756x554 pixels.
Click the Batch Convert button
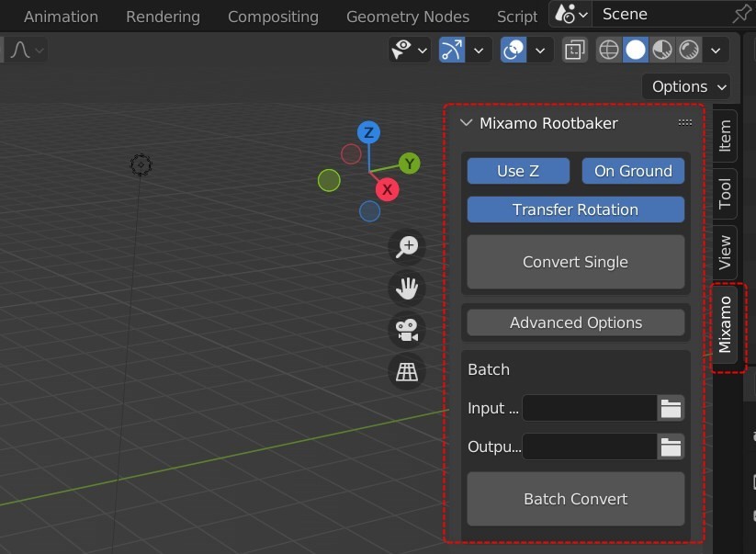click(x=576, y=499)
